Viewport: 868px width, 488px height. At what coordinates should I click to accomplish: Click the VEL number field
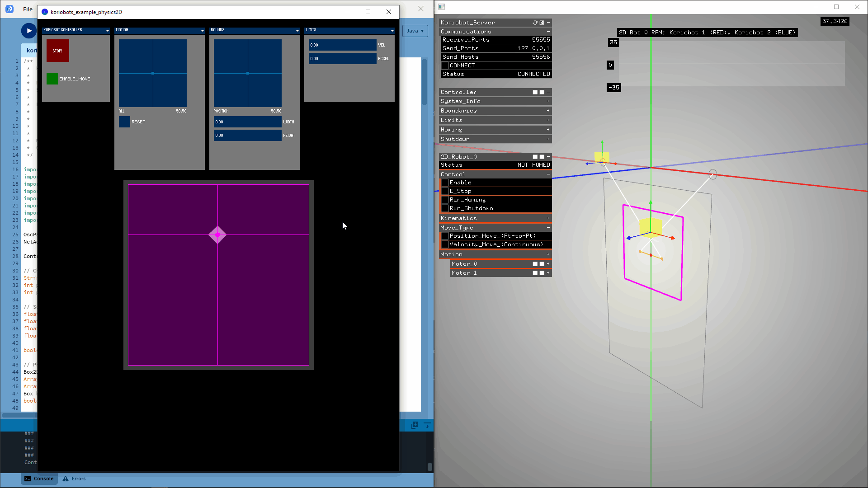[x=343, y=45]
